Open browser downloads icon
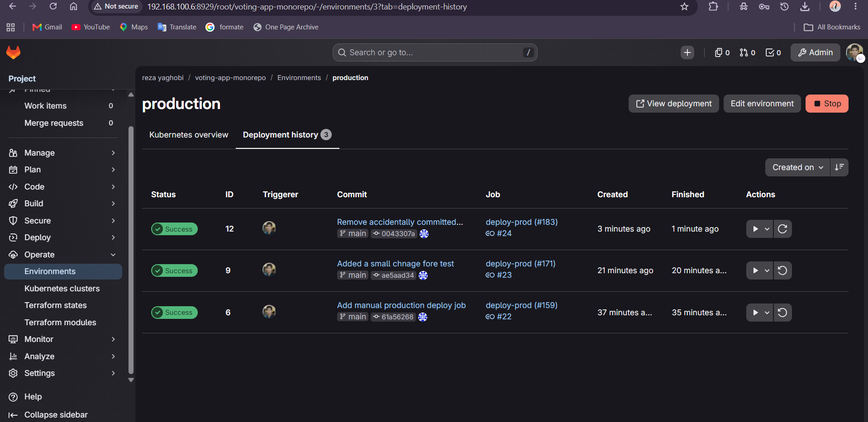Image resolution: width=868 pixels, height=422 pixels. pos(805,6)
